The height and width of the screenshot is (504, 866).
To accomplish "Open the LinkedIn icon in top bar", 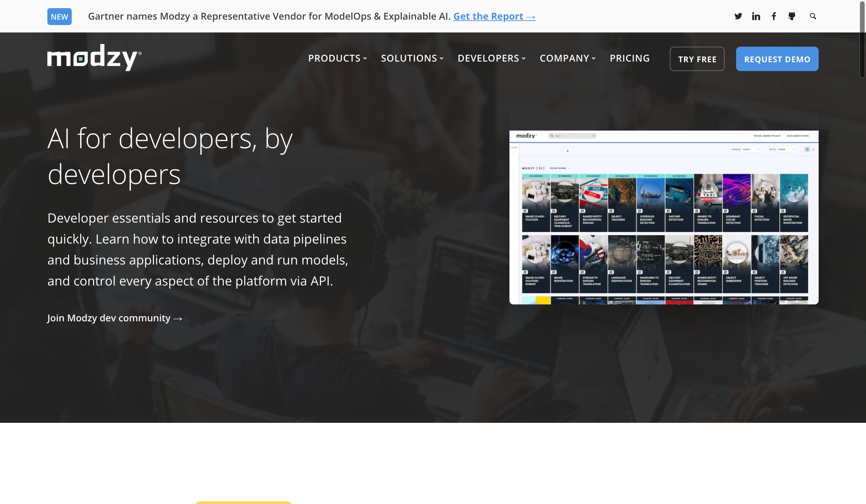I will [x=756, y=16].
